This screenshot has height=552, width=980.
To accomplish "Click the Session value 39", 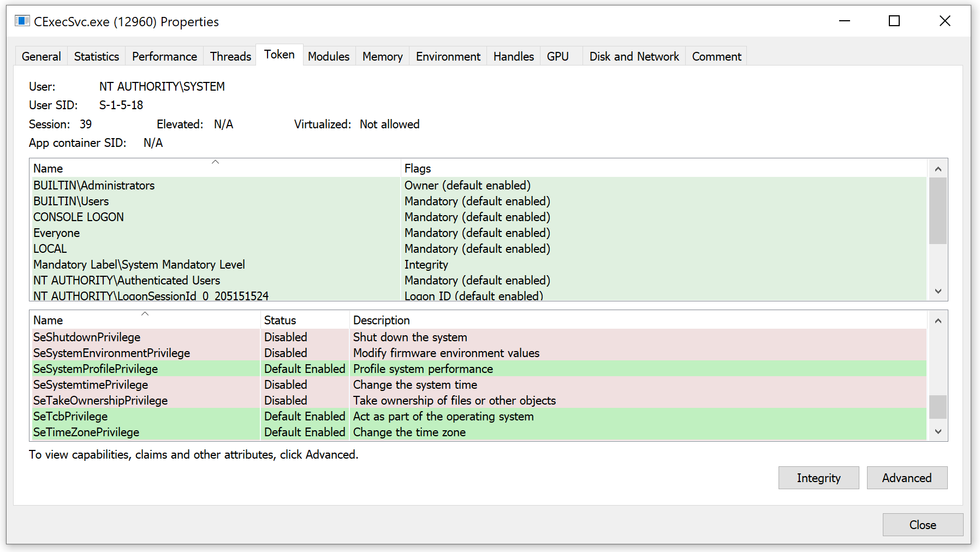I will pyautogui.click(x=86, y=124).
